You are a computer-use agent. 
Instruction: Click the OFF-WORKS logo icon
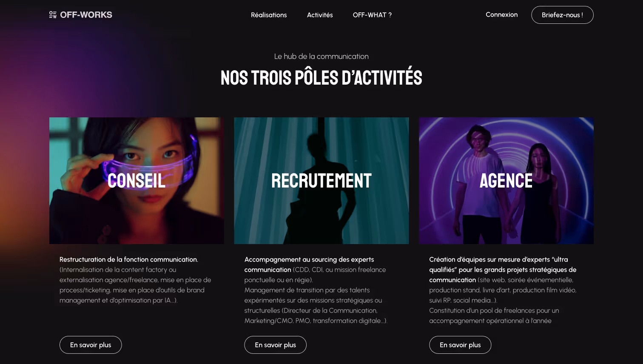(x=53, y=15)
